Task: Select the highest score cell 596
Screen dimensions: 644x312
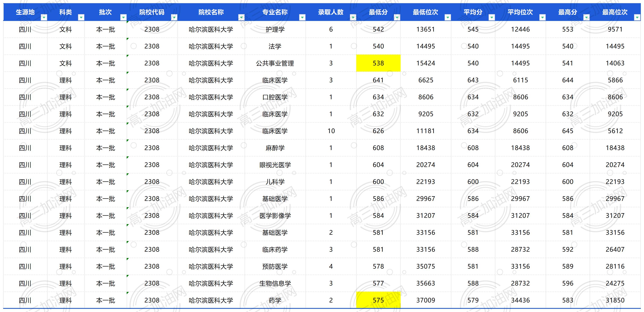Action: (568, 283)
